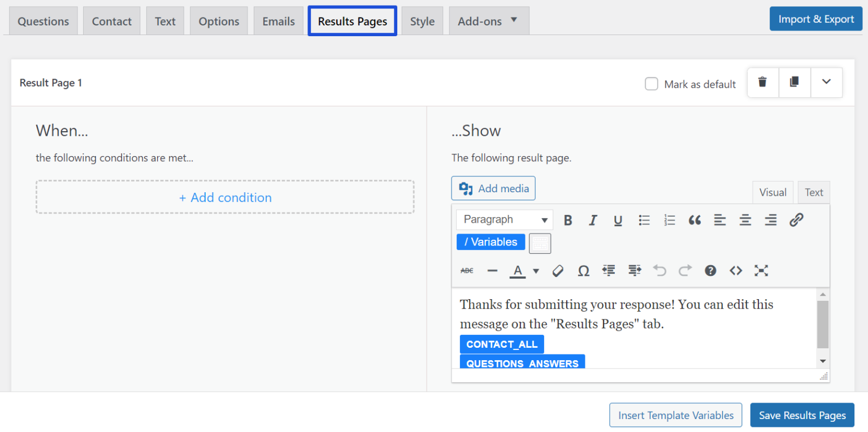Collapse Result Page 1 with the chevron
The width and height of the screenshot is (868, 432).
tap(826, 83)
